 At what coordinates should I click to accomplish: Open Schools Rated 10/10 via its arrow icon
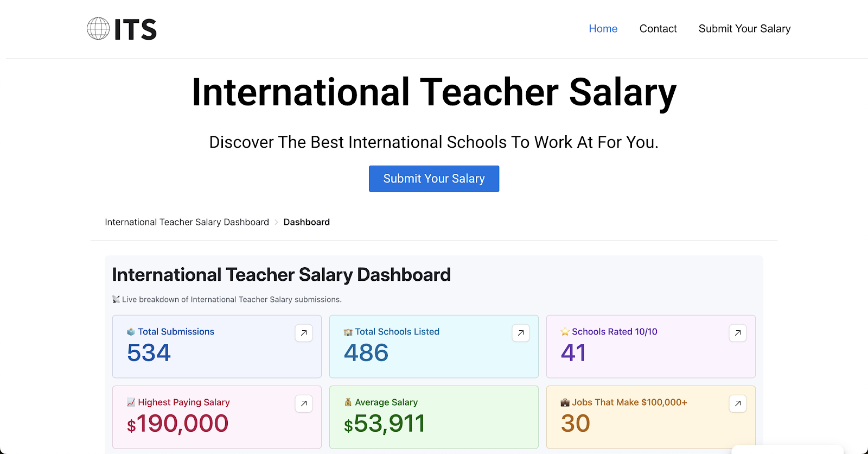737,333
